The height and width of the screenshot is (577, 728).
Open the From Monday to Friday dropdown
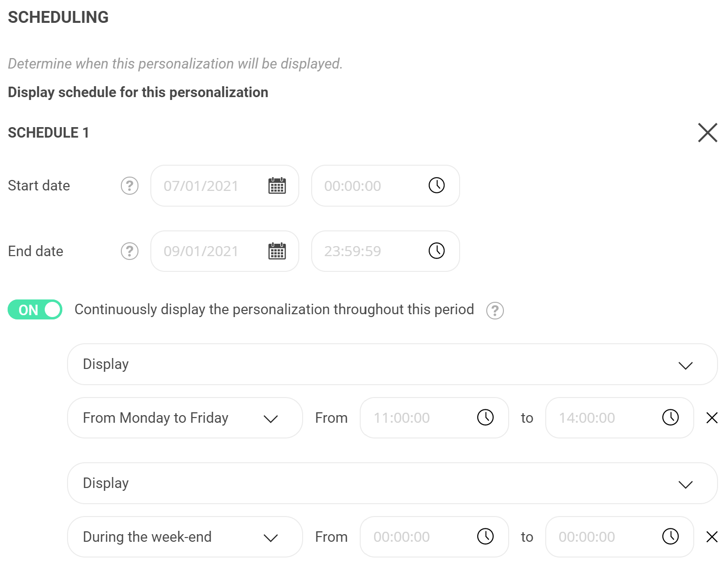(x=185, y=418)
